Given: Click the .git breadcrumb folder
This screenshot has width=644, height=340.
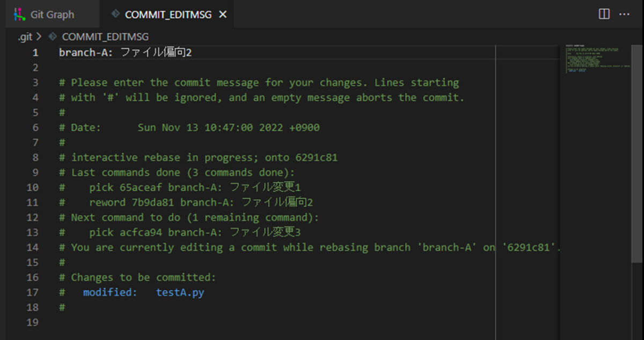Looking at the screenshot, I should click(24, 37).
